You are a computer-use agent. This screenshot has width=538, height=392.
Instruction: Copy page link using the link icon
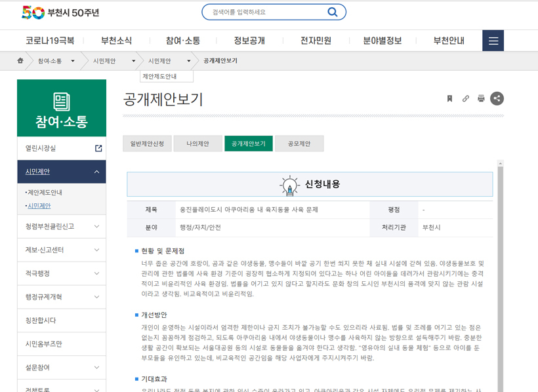[x=465, y=99]
